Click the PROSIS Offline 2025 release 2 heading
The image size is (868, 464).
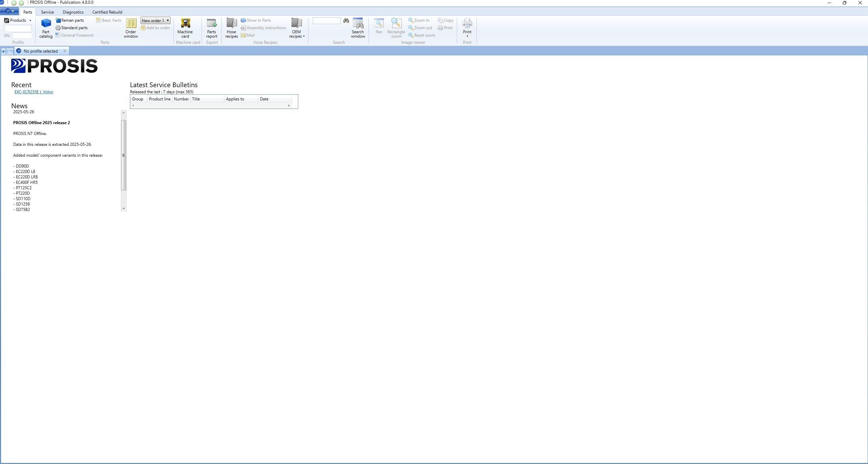[x=41, y=123]
